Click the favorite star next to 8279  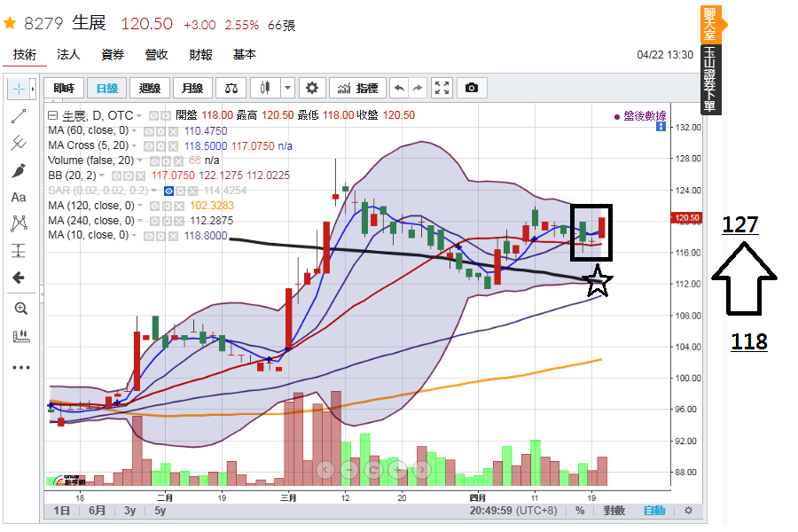click(10, 23)
